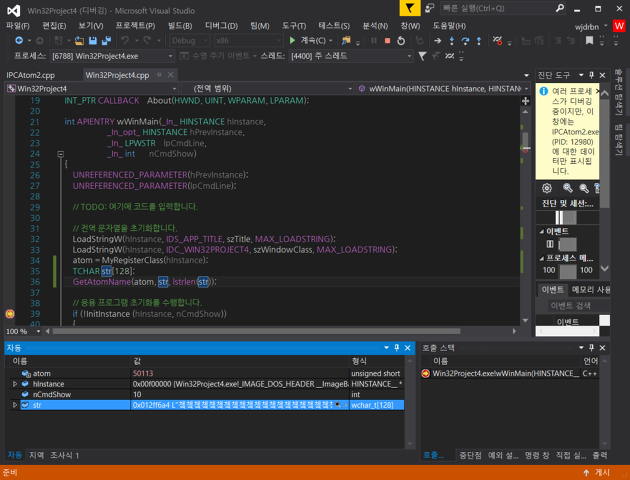Open diagnostic tools settings gear

tap(547, 188)
